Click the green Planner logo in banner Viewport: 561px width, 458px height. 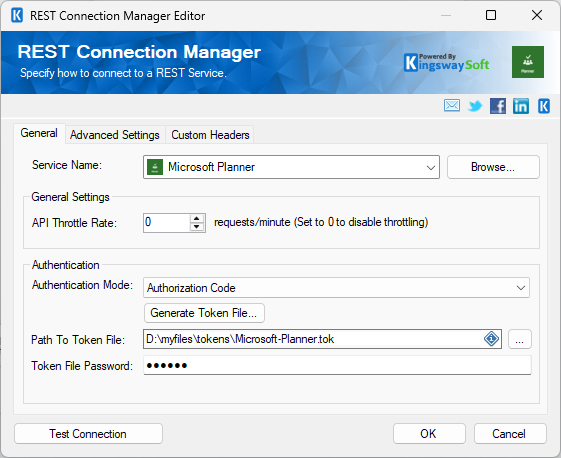pos(528,62)
